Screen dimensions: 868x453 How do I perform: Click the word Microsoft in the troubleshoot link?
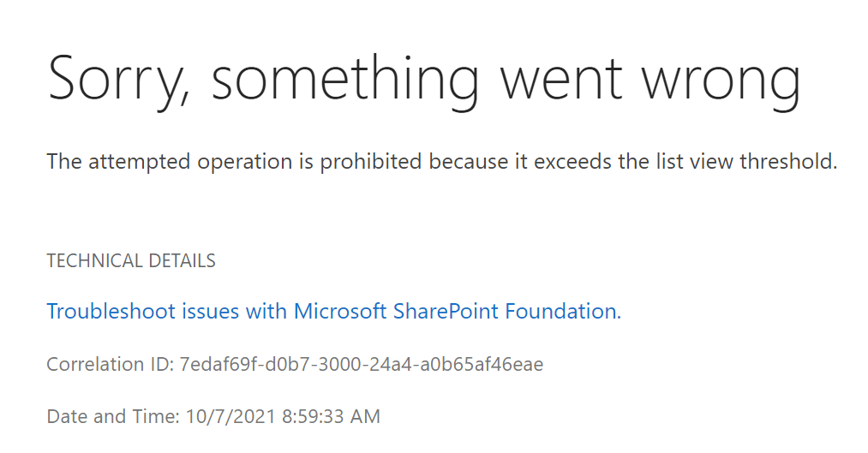[x=340, y=312]
